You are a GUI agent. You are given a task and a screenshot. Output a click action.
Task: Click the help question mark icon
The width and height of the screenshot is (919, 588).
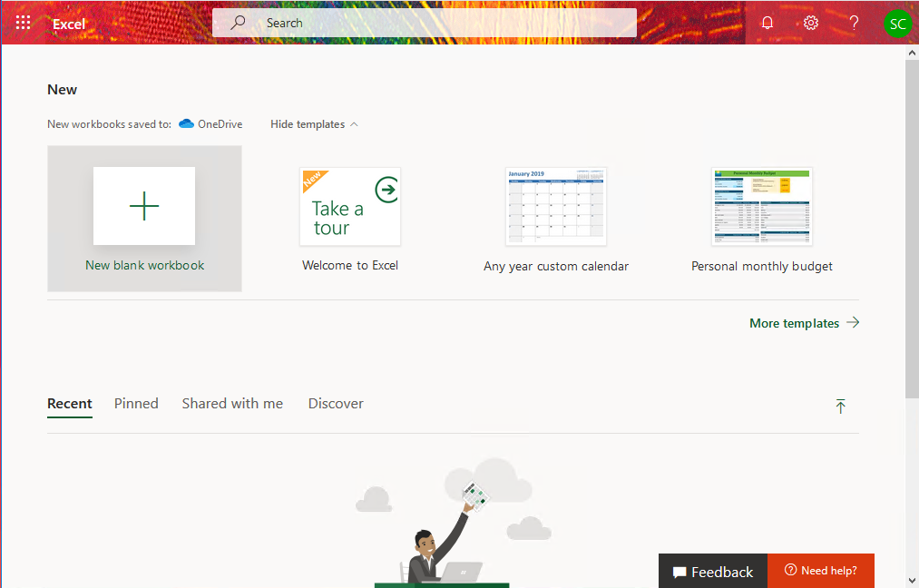[854, 24]
